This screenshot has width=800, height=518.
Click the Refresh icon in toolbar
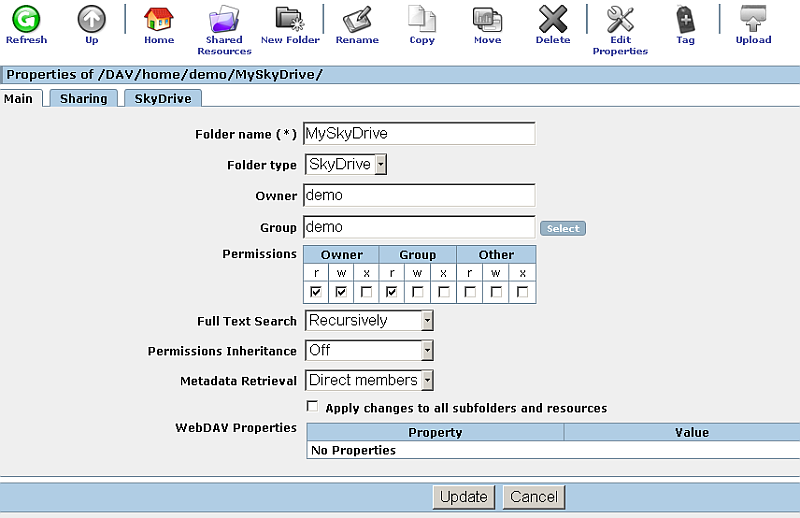[26, 20]
